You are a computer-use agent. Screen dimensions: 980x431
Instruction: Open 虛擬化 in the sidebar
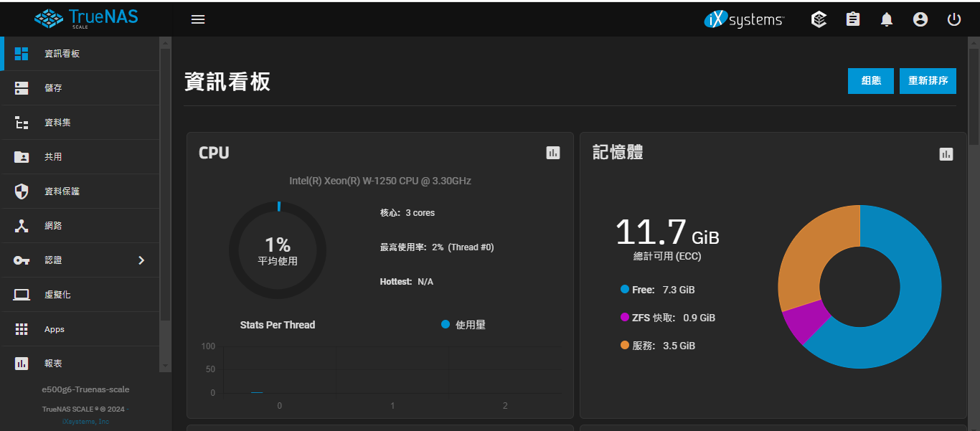[57, 295]
